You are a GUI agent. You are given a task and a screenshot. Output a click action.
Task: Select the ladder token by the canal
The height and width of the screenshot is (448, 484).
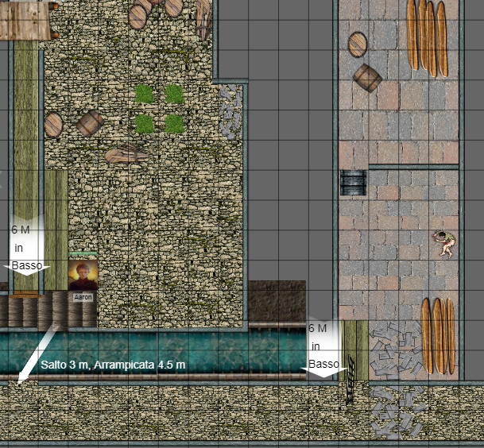[350, 380]
